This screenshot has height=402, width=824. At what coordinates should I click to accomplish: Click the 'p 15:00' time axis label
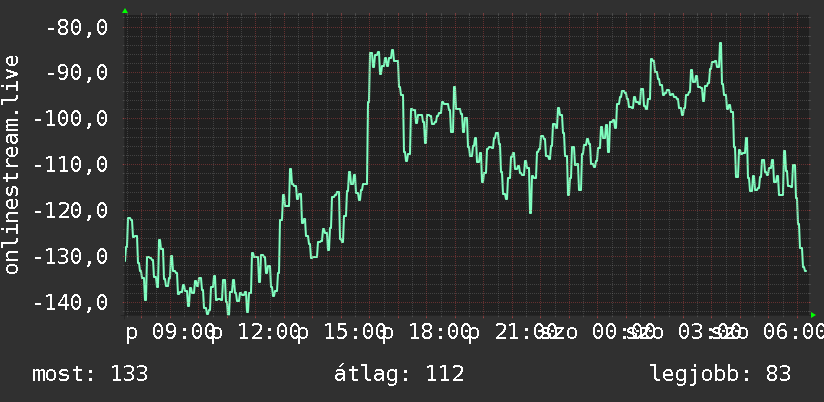point(342,333)
